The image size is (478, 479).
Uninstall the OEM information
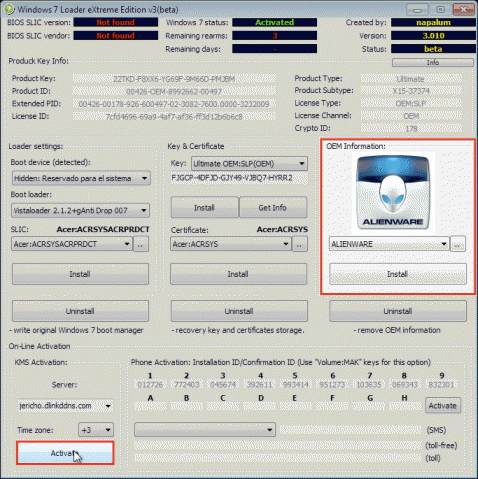tap(398, 311)
